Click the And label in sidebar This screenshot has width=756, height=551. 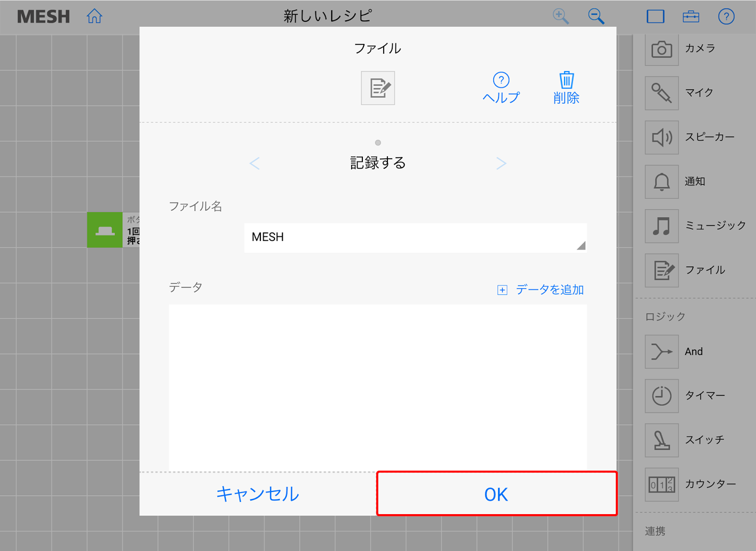coord(694,352)
